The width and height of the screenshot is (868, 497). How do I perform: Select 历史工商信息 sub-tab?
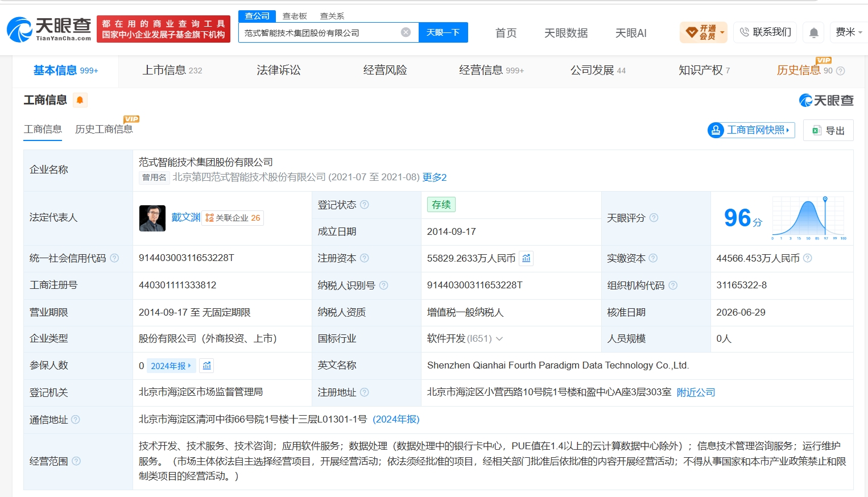pyautogui.click(x=104, y=130)
